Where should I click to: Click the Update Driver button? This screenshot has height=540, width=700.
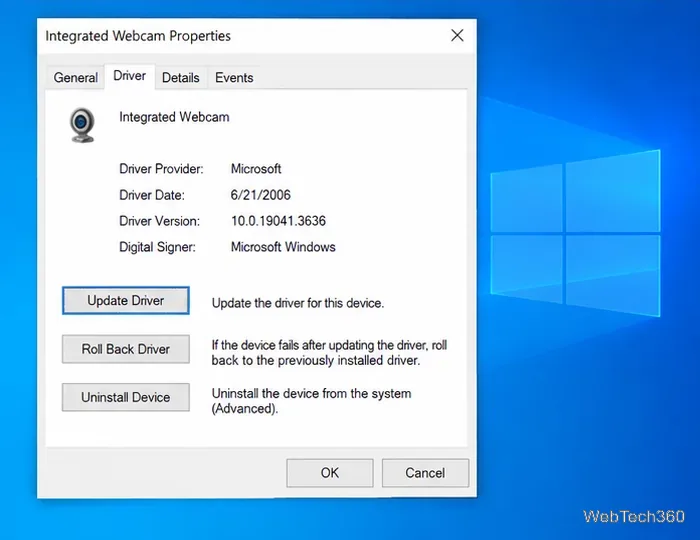[x=126, y=300]
